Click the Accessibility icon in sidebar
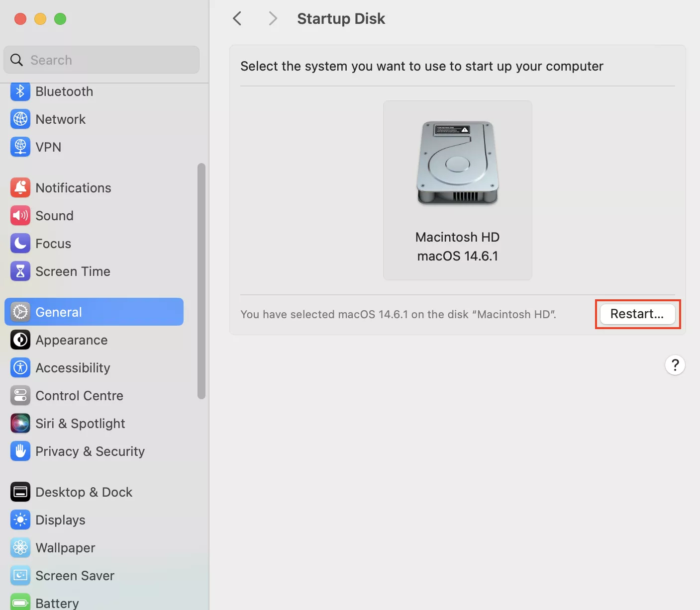 (x=20, y=368)
